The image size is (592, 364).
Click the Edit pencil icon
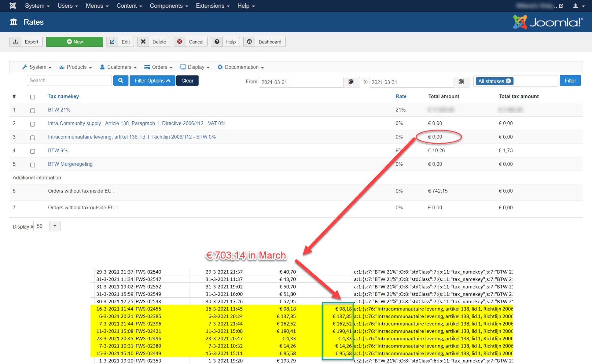pyautogui.click(x=112, y=42)
